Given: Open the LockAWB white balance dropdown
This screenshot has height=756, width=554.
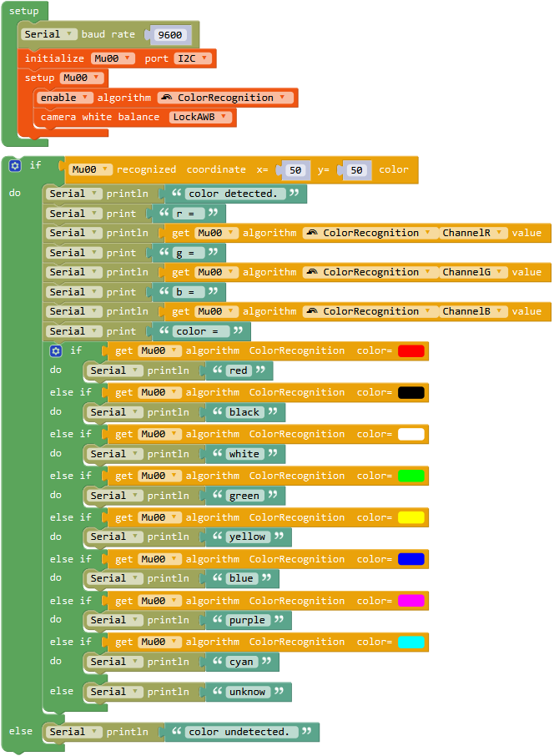Looking at the screenshot, I should (x=200, y=117).
